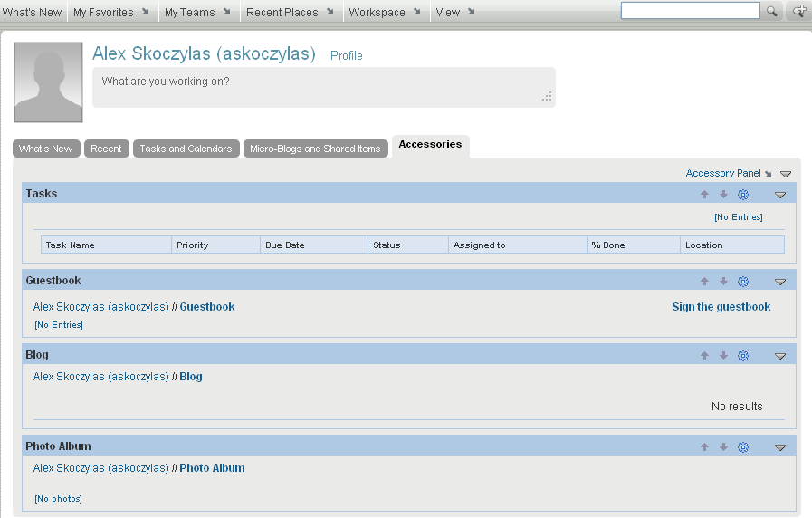Click the Location column header
Viewport: 812px width, 518px height.
[732, 245]
